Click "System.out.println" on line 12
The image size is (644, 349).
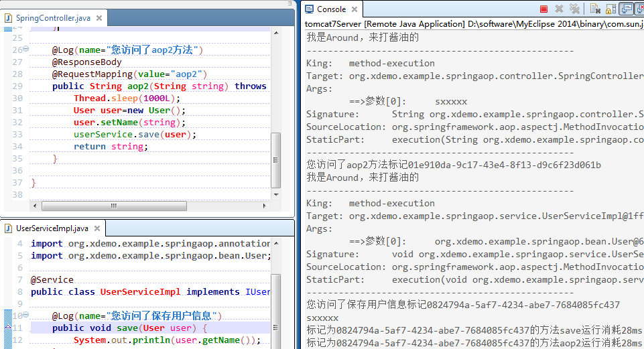(121, 340)
